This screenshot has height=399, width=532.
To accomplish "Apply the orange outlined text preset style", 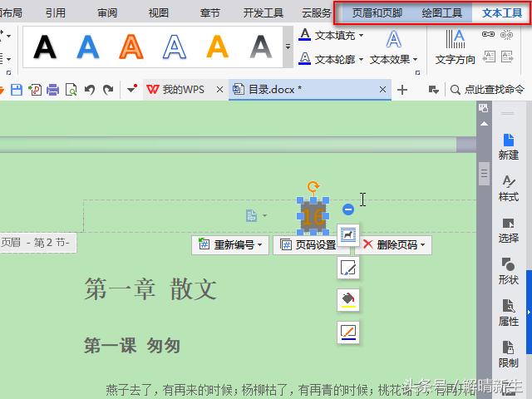I will tap(131, 47).
